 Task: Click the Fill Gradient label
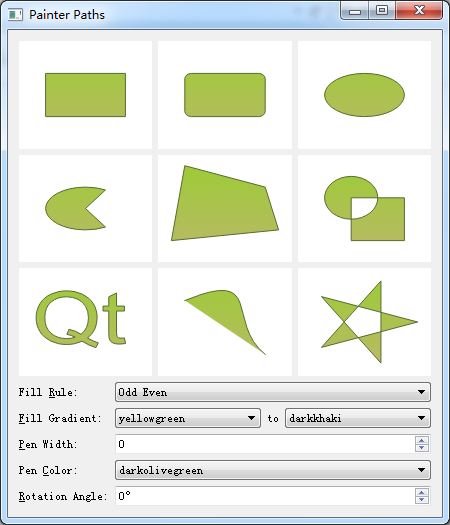[60, 418]
